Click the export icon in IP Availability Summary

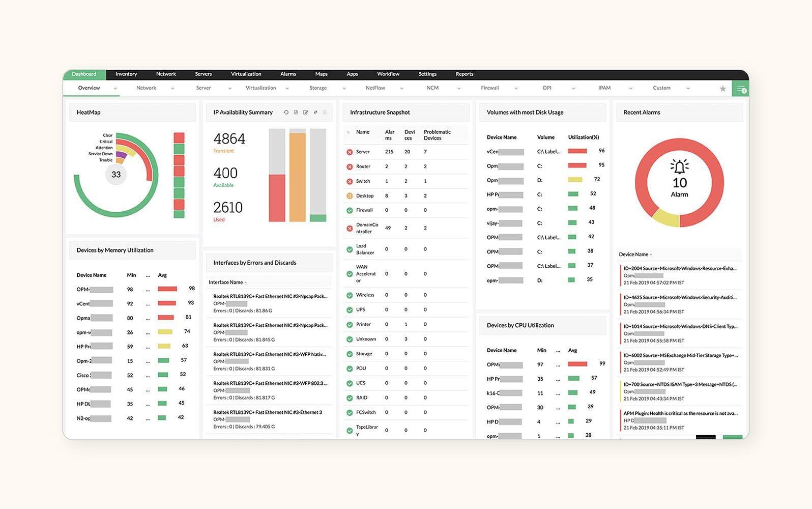(x=296, y=112)
